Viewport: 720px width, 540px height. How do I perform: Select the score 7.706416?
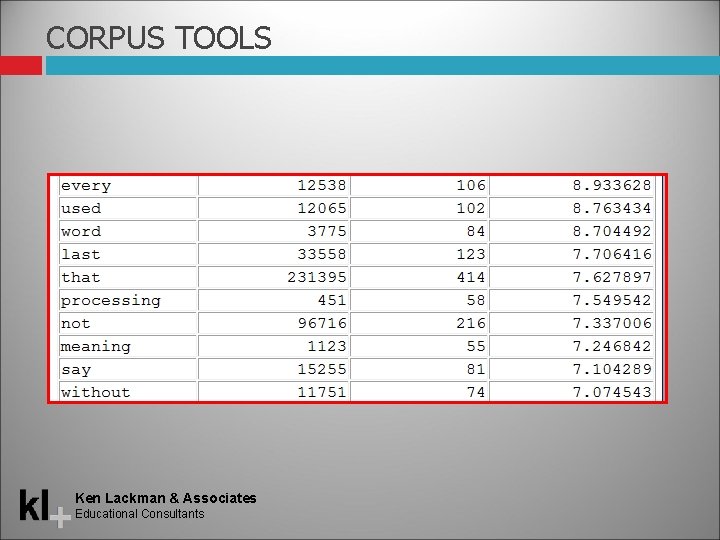point(612,254)
